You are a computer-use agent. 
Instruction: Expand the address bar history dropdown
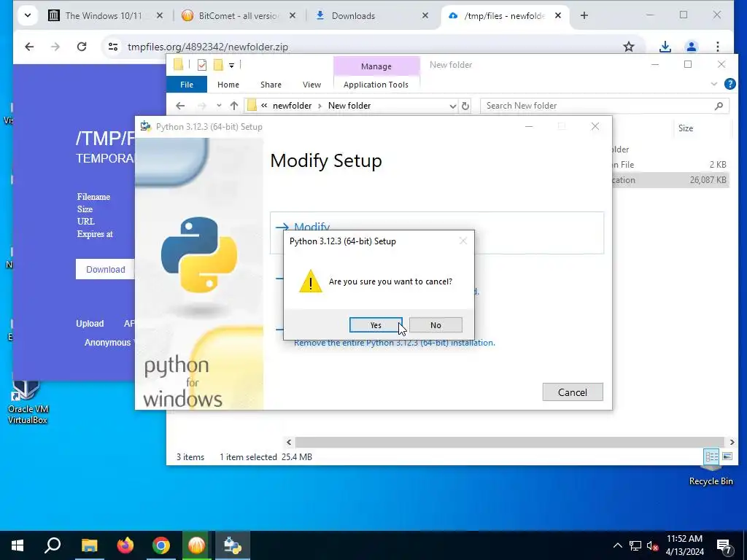coord(452,106)
